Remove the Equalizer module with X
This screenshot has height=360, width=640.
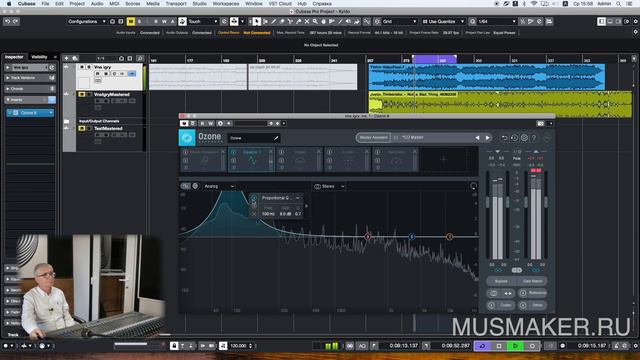click(271, 151)
